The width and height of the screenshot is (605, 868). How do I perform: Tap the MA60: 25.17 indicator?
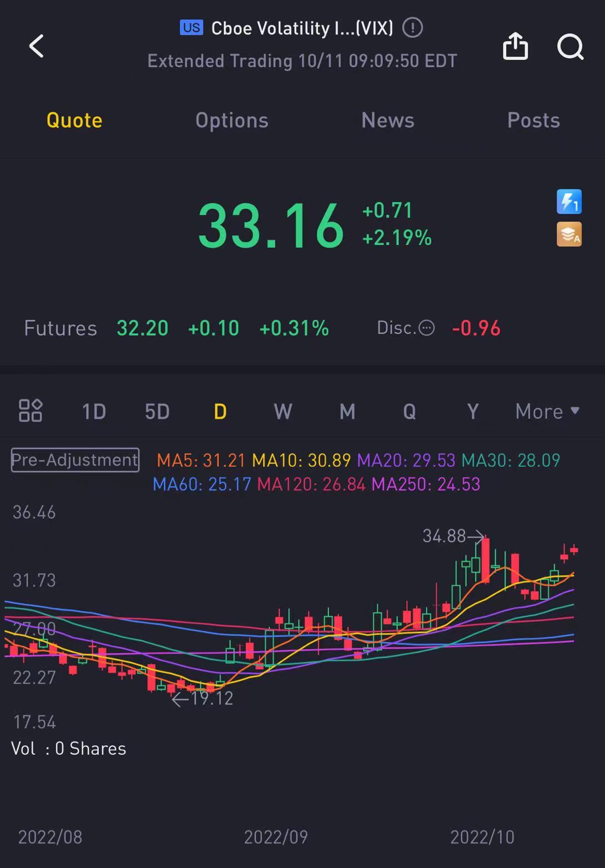tap(202, 484)
